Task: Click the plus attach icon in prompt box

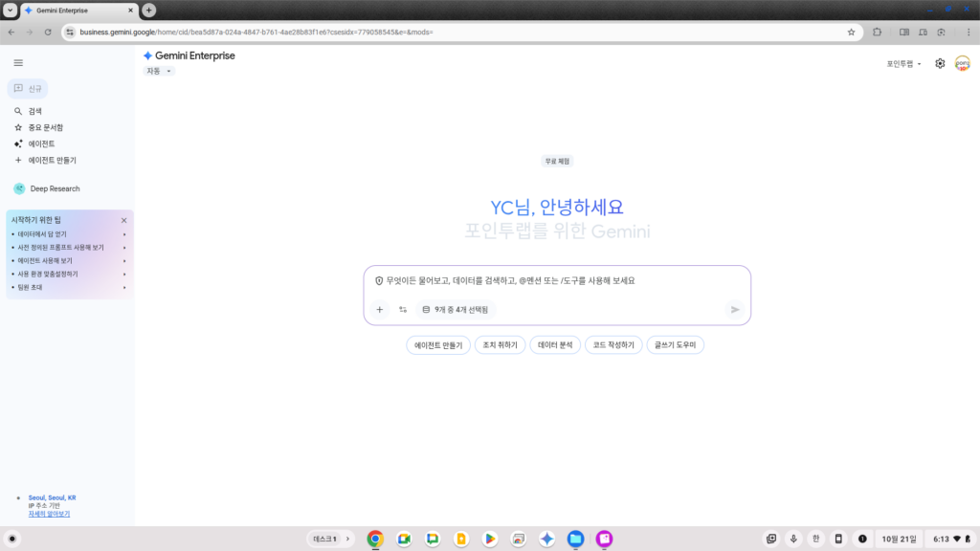Action: tap(379, 310)
